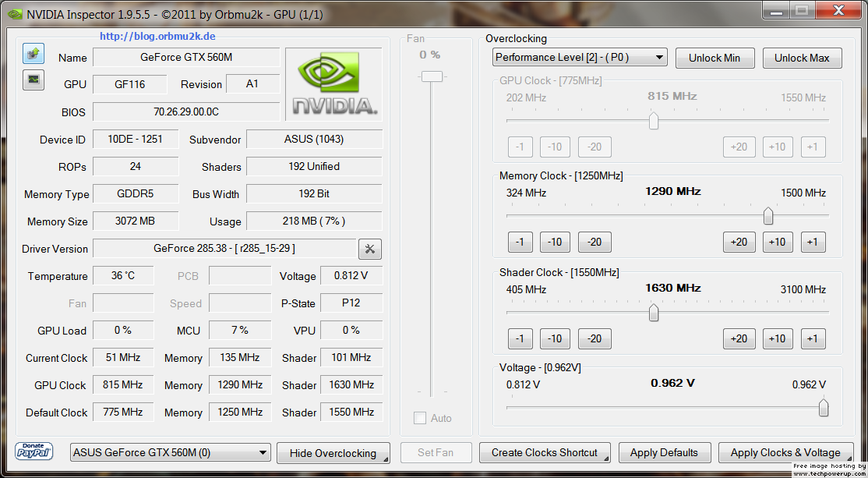This screenshot has width=868, height=478.
Task: Open driver profile settings wrench icon
Action: pyautogui.click(x=370, y=250)
